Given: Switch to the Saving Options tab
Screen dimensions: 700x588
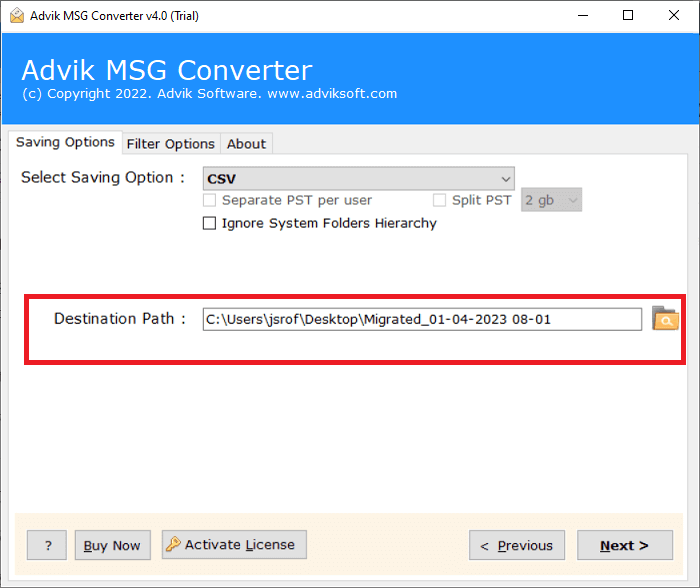Looking at the screenshot, I should click(65, 142).
